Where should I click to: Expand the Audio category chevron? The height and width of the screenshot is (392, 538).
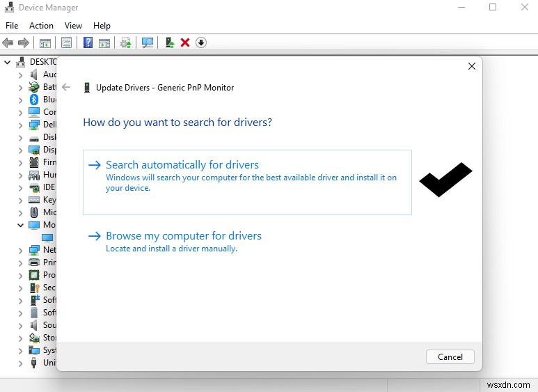tap(21, 75)
